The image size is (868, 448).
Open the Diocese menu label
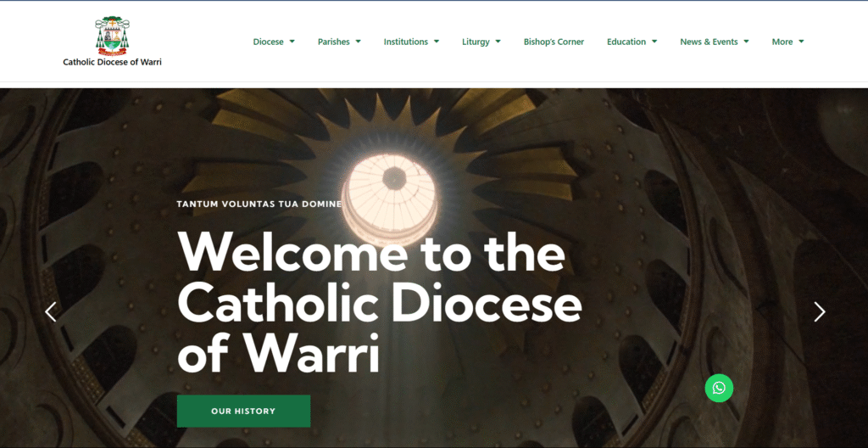pyautogui.click(x=268, y=42)
